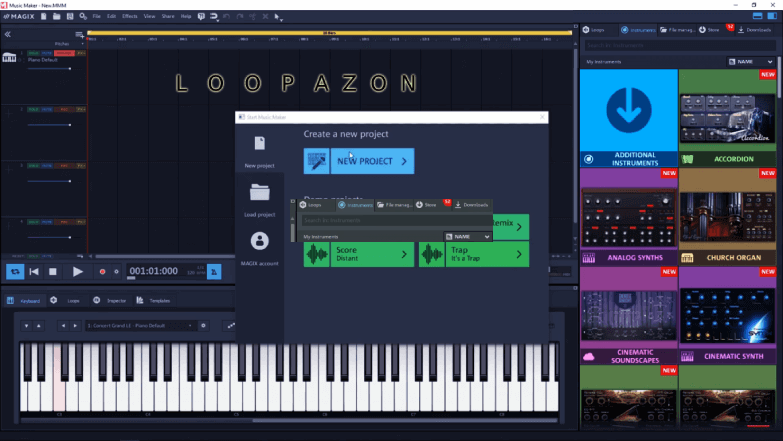Click the resize arrows icon in keyboard panel
This screenshot has width=783, height=441.
[231, 326]
